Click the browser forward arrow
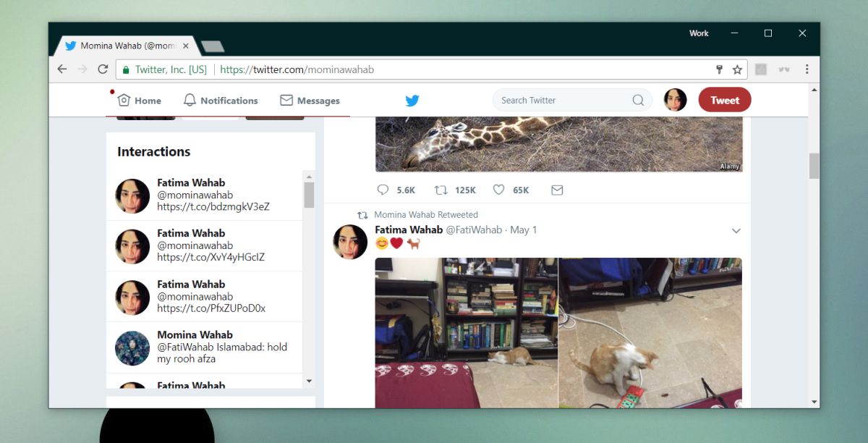This screenshot has width=868, height=443. [82, 69]
